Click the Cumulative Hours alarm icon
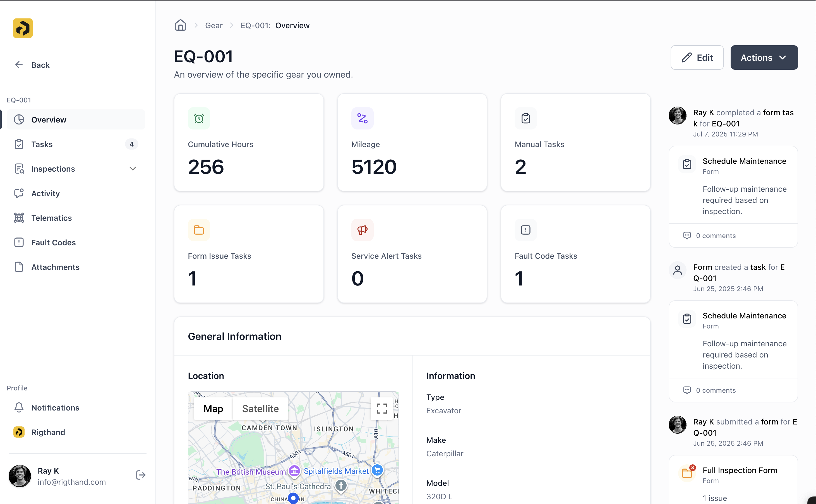 tap(199, 118)
